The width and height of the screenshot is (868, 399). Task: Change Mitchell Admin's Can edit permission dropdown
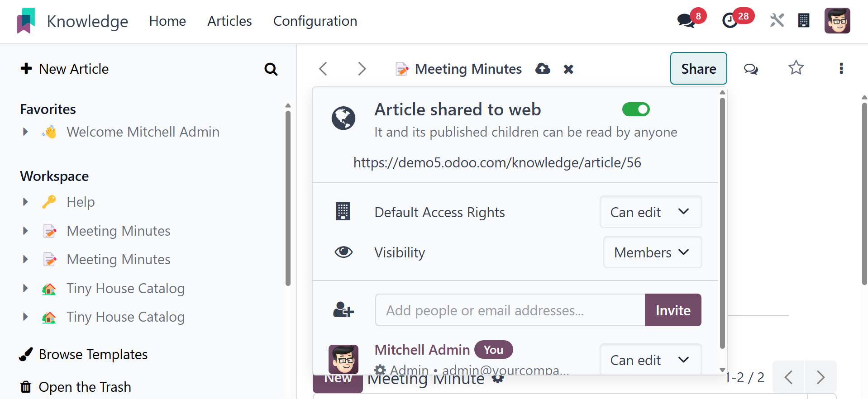(650, 360)
